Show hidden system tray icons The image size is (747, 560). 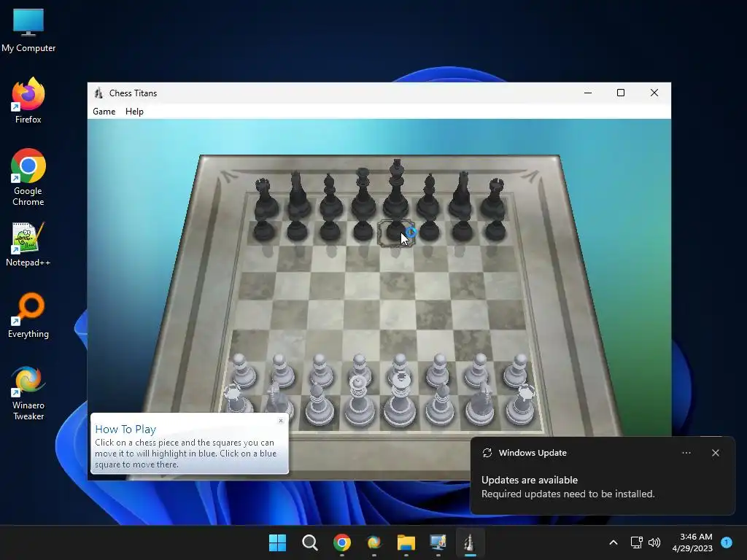coord(614,542)
